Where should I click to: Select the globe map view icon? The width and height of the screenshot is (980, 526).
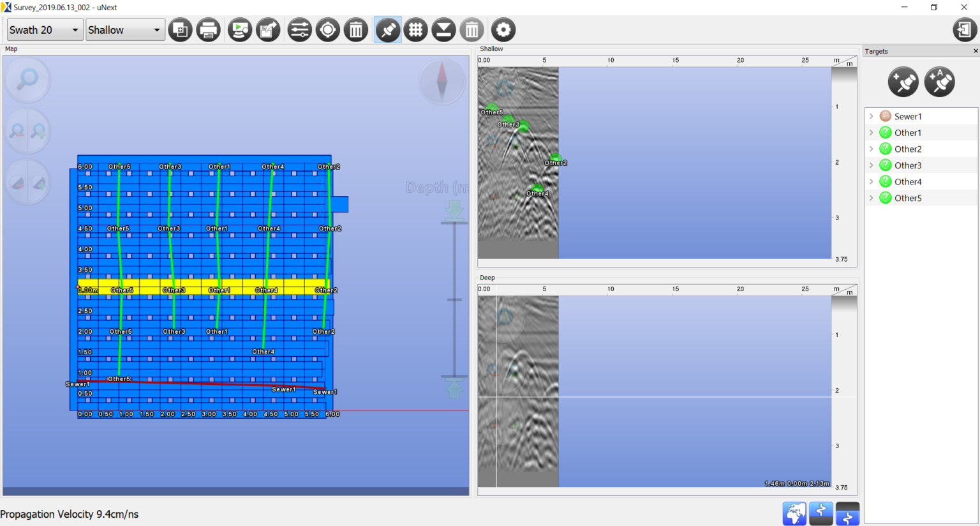pos(794,513)
